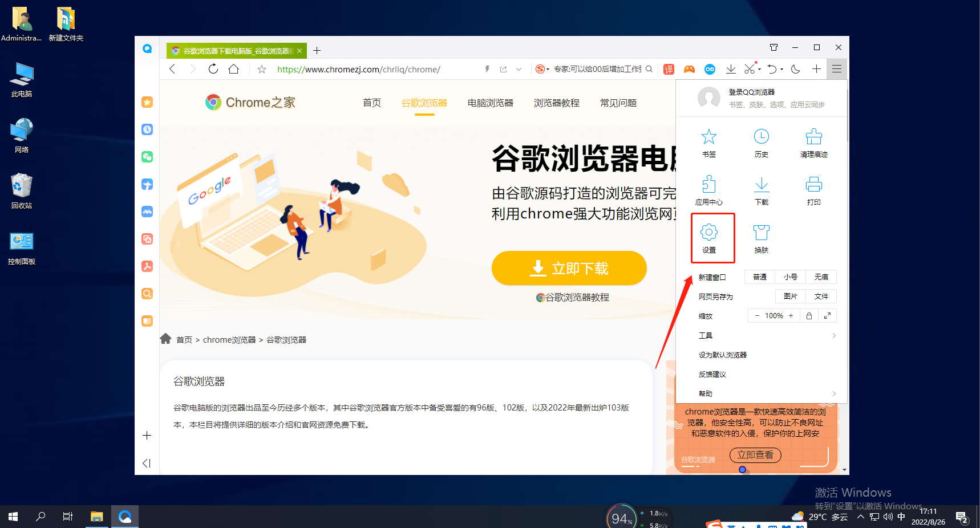Select 浏览器教程 nav tab
This screenshot has height=528, width=980.
tap(556, 103)
